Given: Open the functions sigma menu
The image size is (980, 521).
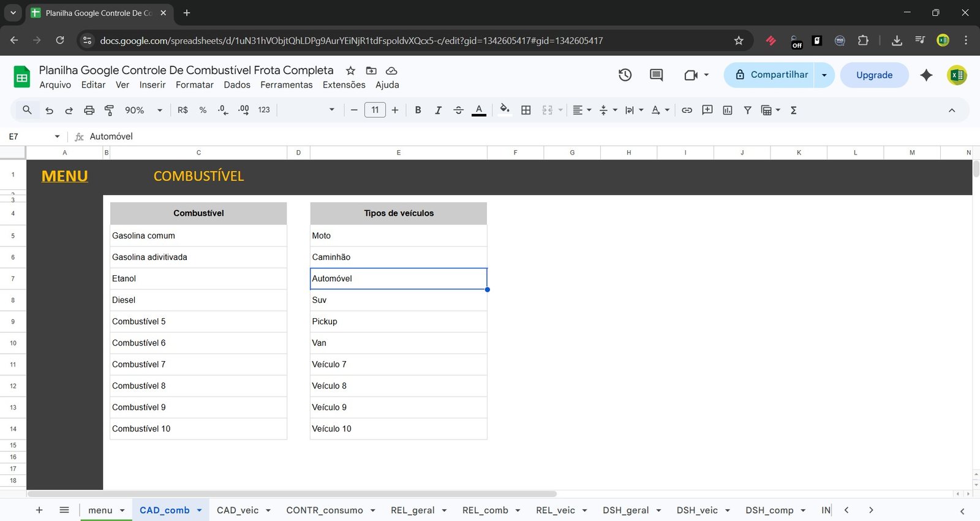Looking at the screenshot, I should 794,110.
